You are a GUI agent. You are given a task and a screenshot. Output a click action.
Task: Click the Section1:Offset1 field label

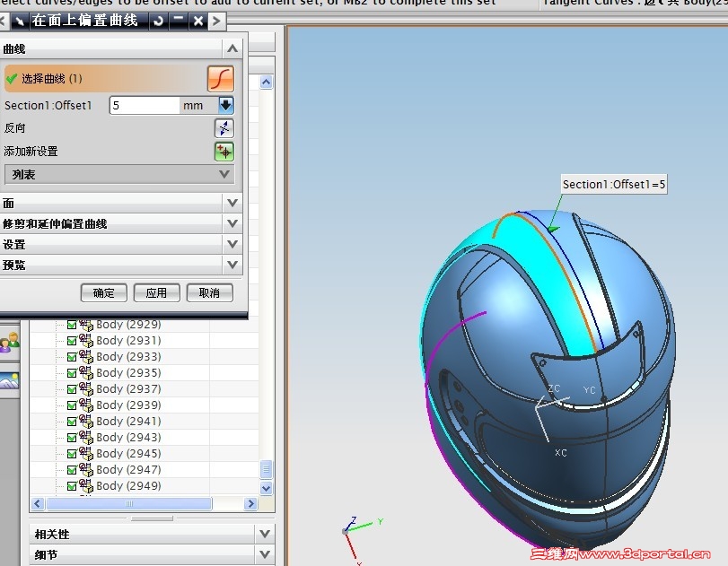click(48, 105)
